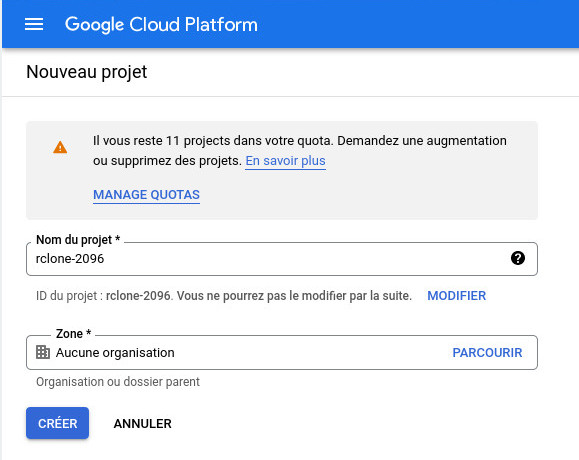
Task: Click the CRÉER button
Action: (x=57, y=423)
